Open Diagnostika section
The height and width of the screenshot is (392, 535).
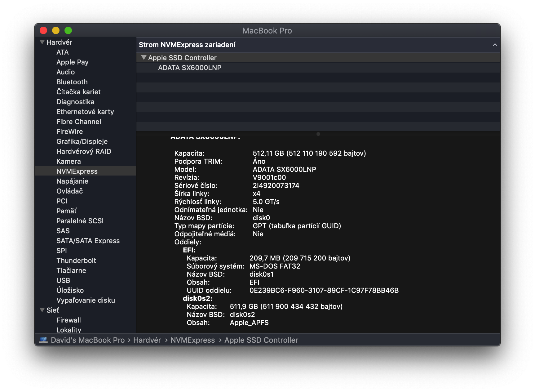[75, 102]
